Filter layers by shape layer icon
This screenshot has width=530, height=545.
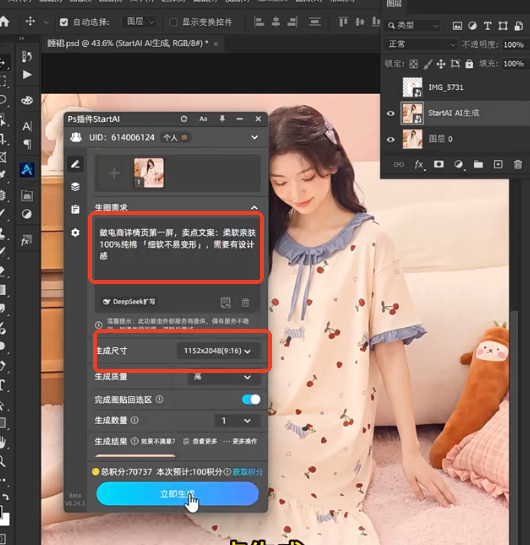503,26
